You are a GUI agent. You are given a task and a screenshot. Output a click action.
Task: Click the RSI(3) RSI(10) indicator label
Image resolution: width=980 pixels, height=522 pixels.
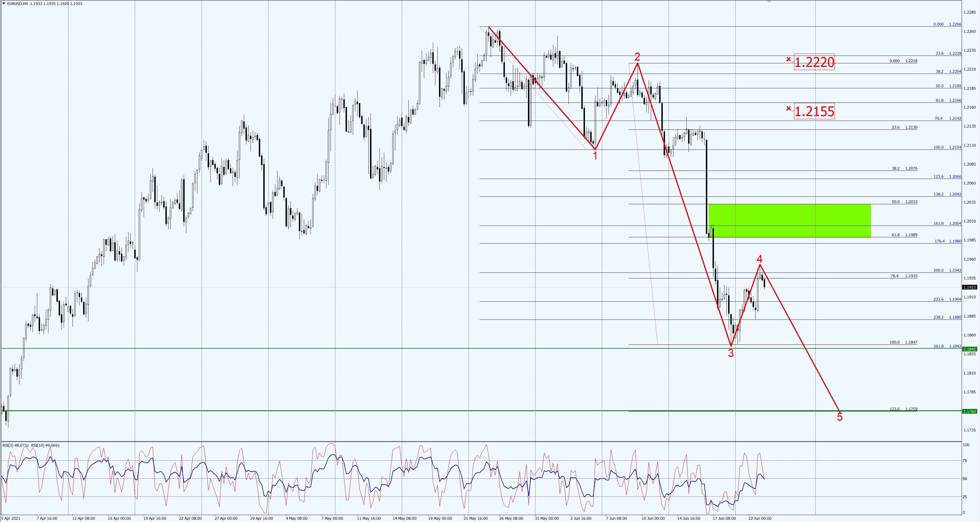point(31,445)
